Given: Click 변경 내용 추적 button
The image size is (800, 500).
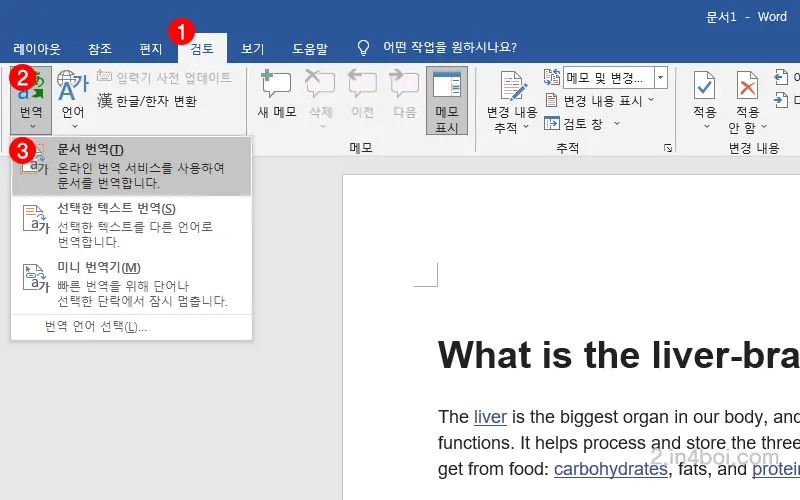Looking at the screenshot, I should [512, 102].
